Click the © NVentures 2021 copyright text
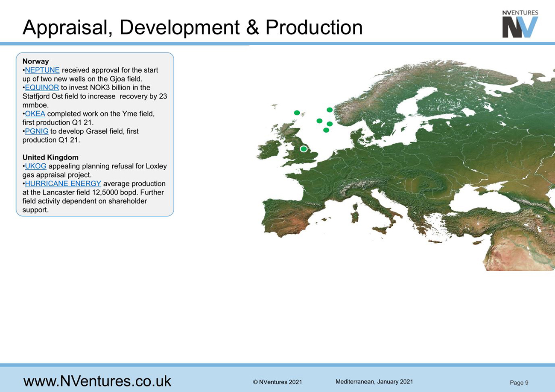Screen dimensions: 555x392 click(277, 382)
